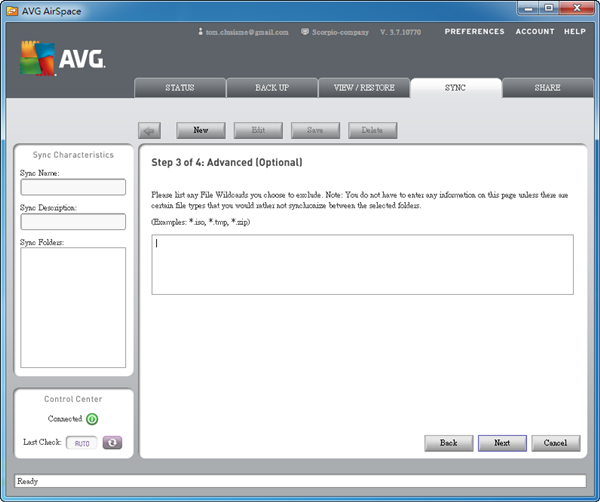
Task: Click the user account email icon
Action: 200,32
